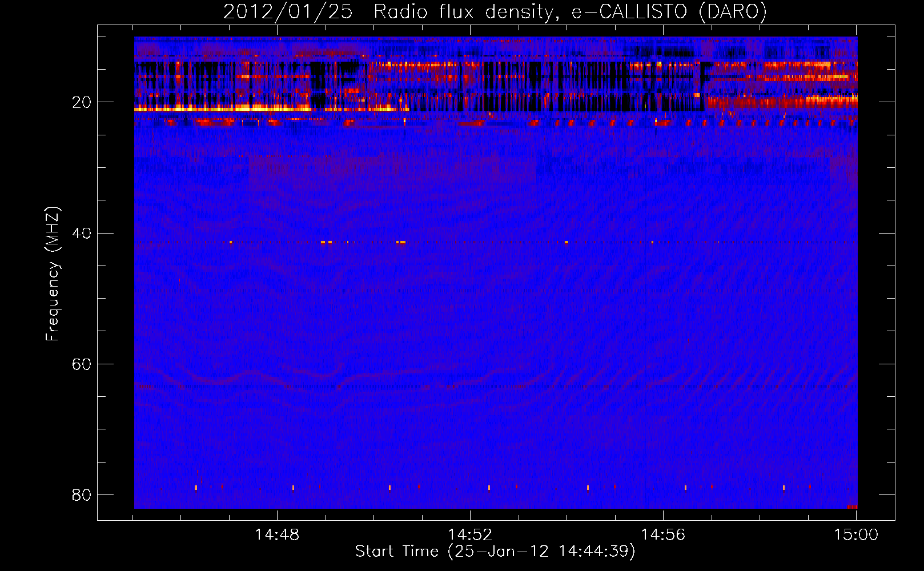Click the "Start Time (25-Jan-12 14:44:39)" label
Screen dimensions: 924x571
coord(495,552)
